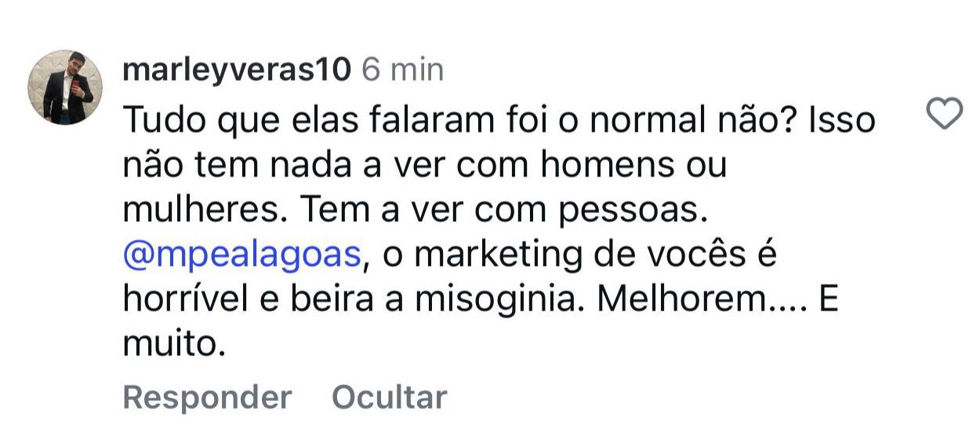Reply using the Responder button

(x=207, y=397)
